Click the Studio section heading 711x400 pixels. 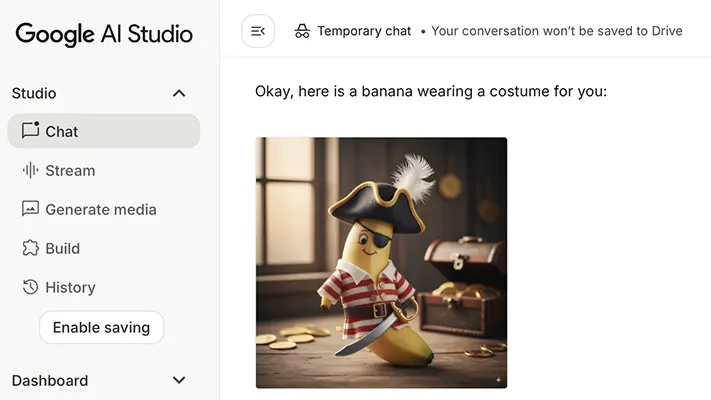tap(34, 93)
